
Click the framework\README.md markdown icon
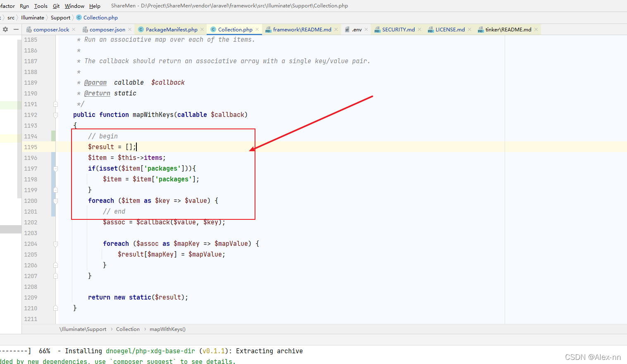pyautogui.click(x=268, y=30)
